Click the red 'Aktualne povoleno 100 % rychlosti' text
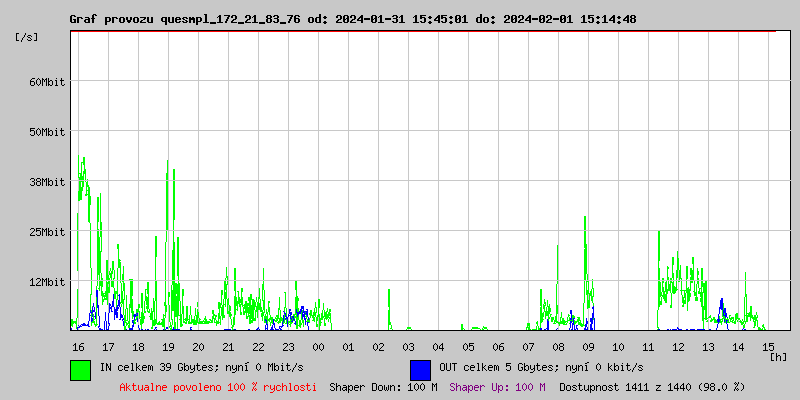This screenshot has width=800, height=400. pyautogui.click(x=217, y=387)
